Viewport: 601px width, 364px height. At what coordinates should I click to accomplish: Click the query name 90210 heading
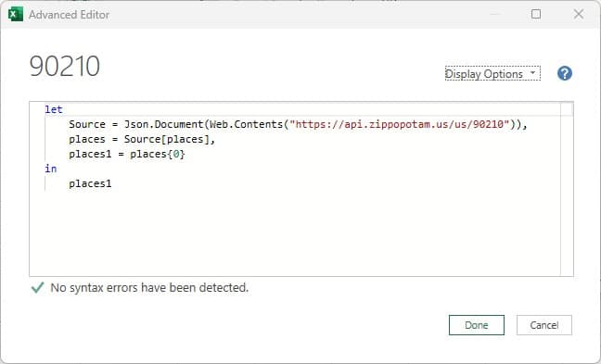click(x=65, y=67)
